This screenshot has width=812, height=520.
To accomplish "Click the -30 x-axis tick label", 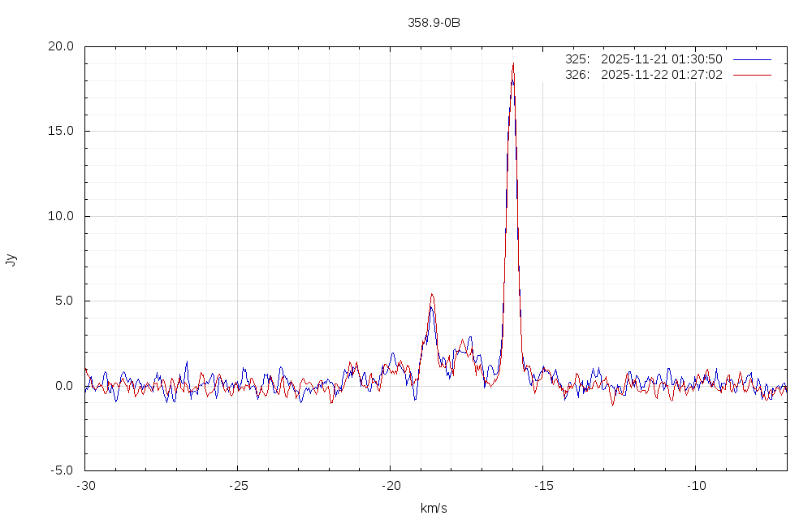I will 85,485.
